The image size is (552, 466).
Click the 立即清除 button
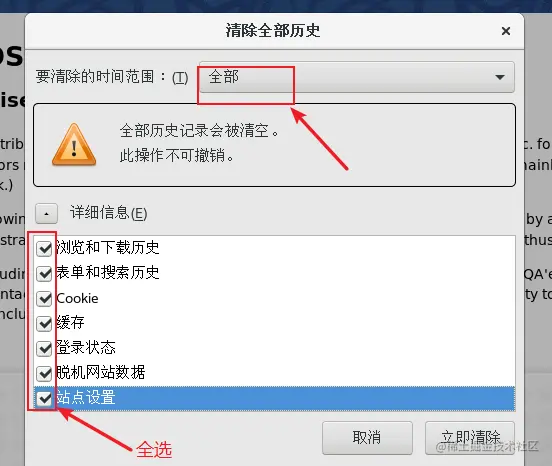470,438
